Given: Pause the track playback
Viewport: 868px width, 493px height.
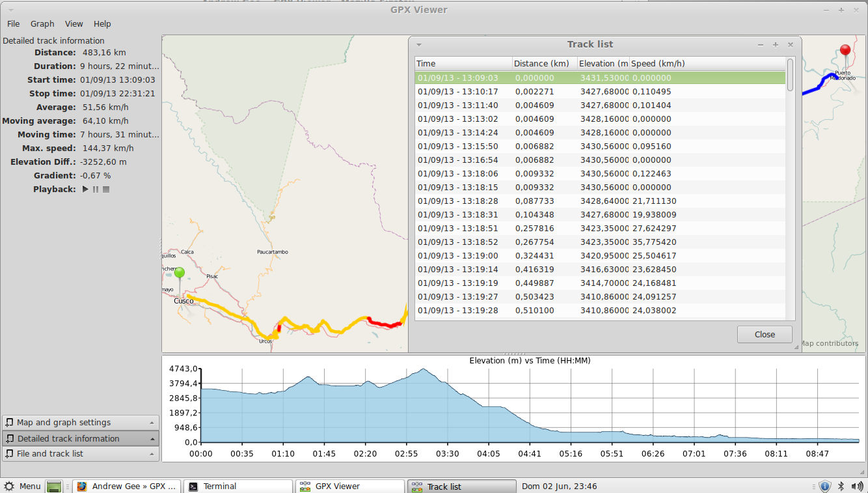Looking at the screenshot, I should [96, 190].
